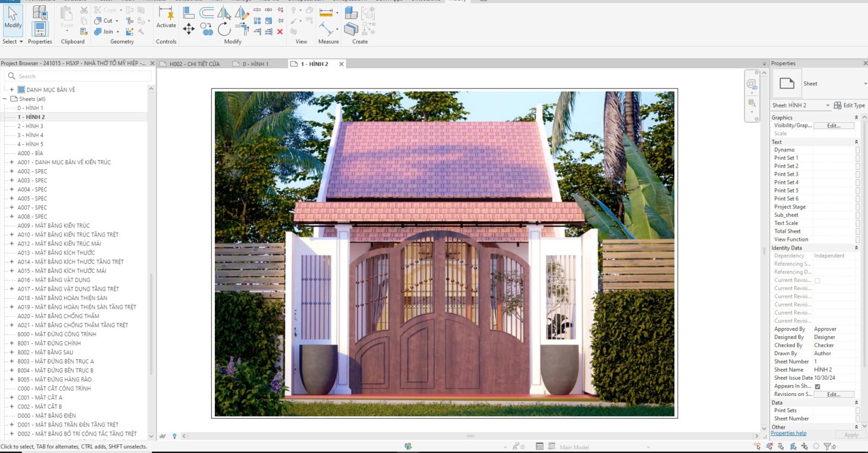Viewport: 868px width, 453px height.
Task: Click the Aligned Dimension measure tool
Action: pyautogui.click(x=326, y=12)
